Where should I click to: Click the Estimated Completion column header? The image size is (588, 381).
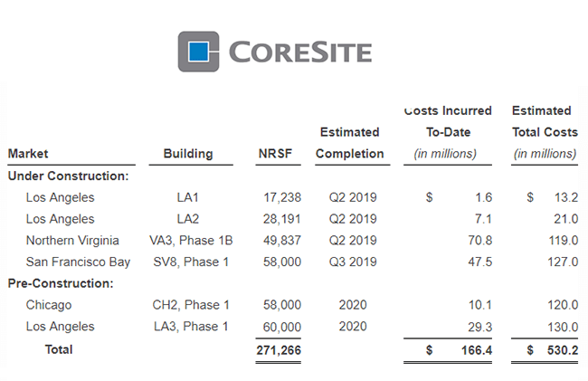point(349,143)
